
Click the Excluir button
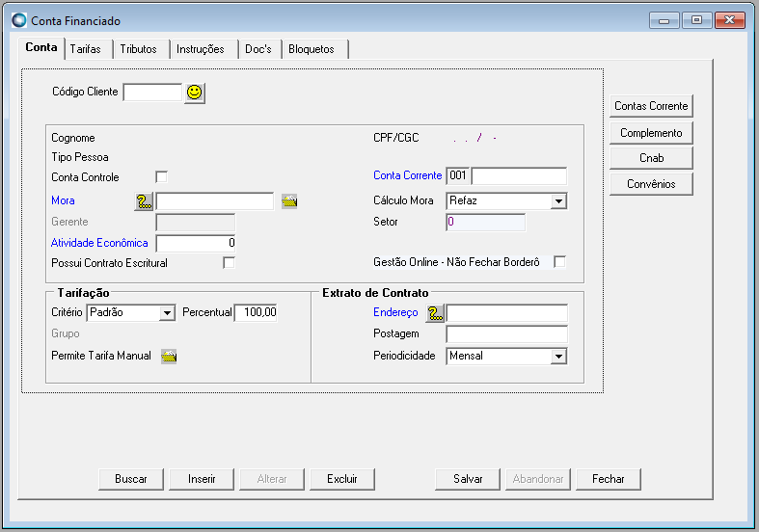pyautogui.click(x=342, y=479)
